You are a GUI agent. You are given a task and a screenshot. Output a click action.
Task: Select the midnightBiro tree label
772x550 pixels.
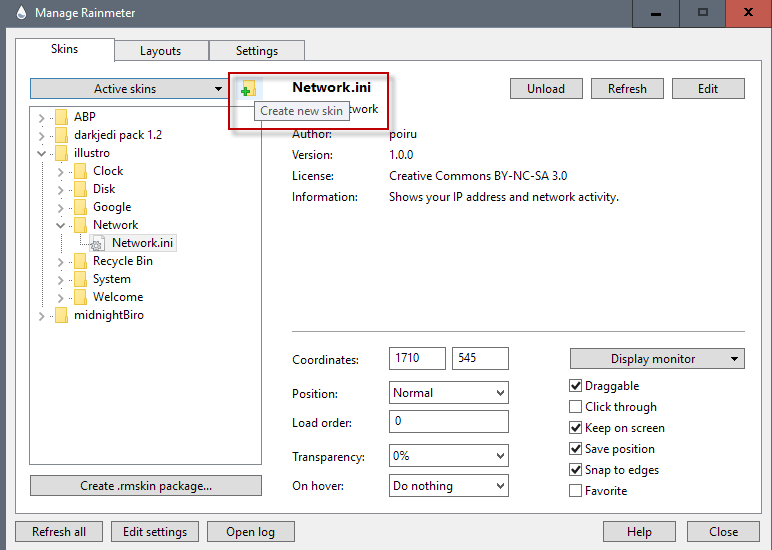pyautogui.click(x=109, y=315)
